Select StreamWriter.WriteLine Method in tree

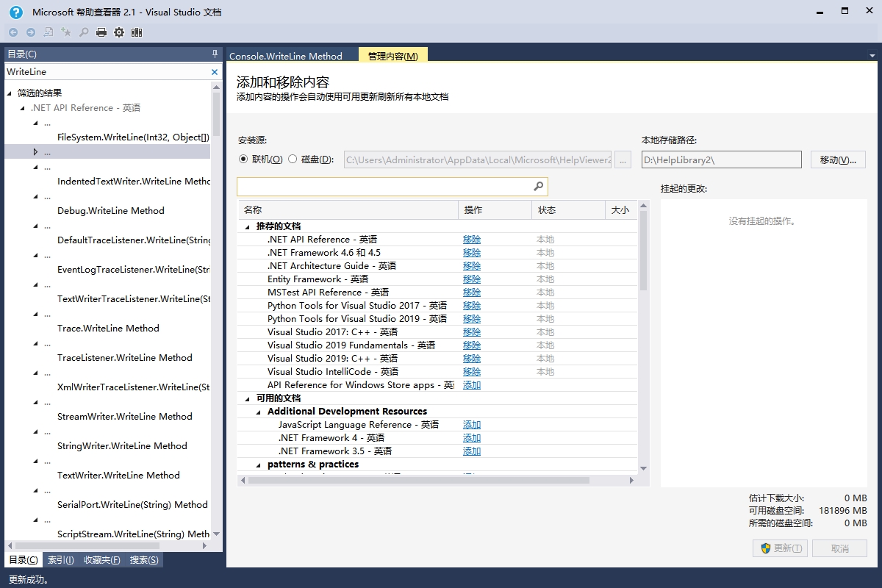coord(125,417)
